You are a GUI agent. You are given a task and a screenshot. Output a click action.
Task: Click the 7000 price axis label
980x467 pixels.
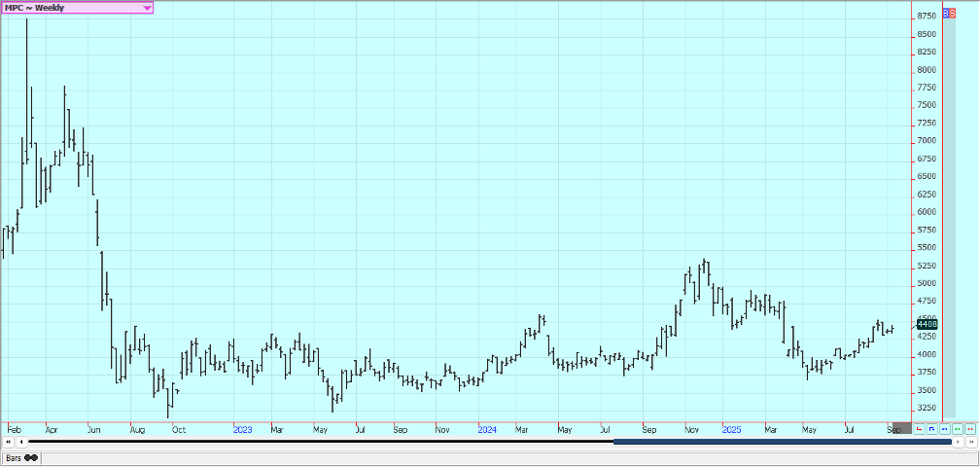[927, 141]
